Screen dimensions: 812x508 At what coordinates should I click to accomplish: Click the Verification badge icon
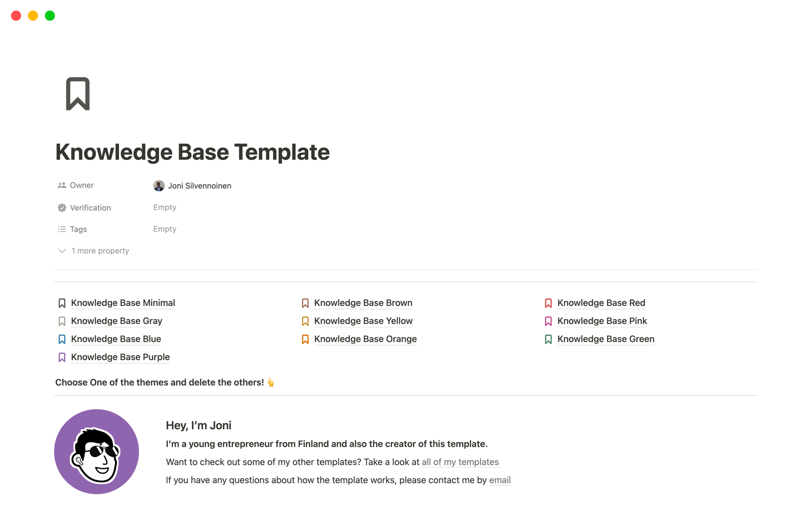click(x=61, y=207)
